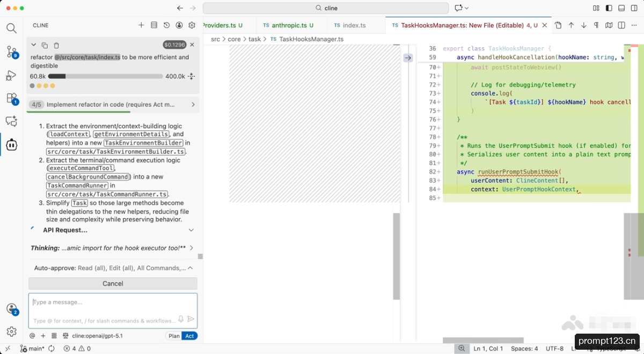Screen dimensions: 644x354
Task: Switch mode toggle to Plan
Action: coord(174,336)
